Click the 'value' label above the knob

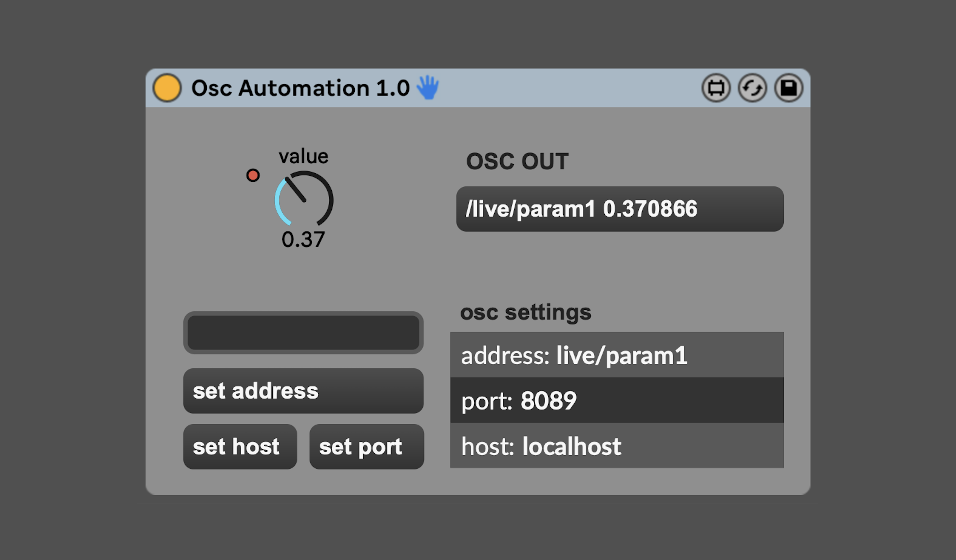click(x=303, y=156)
